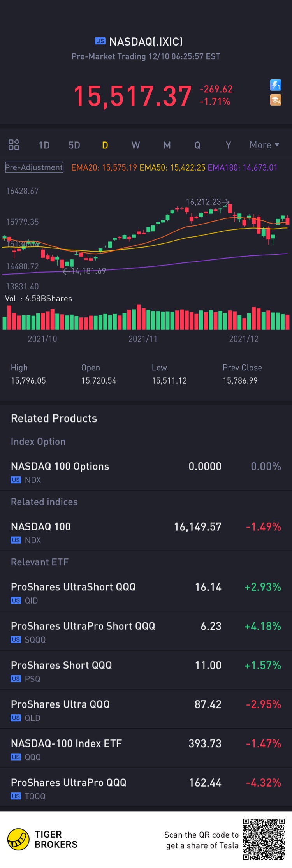Image resolution: width=292 pixels, height=868 pixels.
Task: Select the monthly M interval
Action: tap(167, 145)
